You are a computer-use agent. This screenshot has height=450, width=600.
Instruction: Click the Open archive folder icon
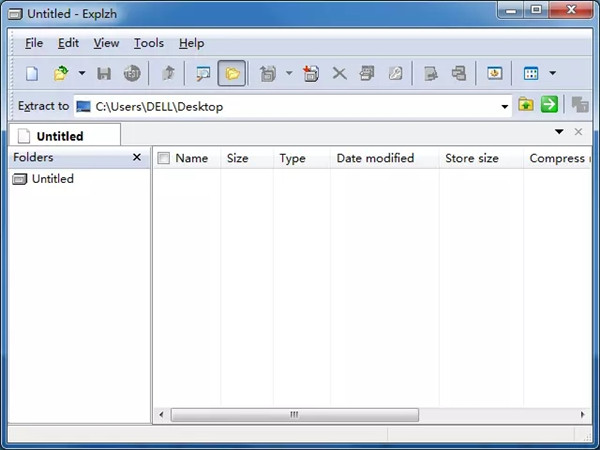[61, 73]
